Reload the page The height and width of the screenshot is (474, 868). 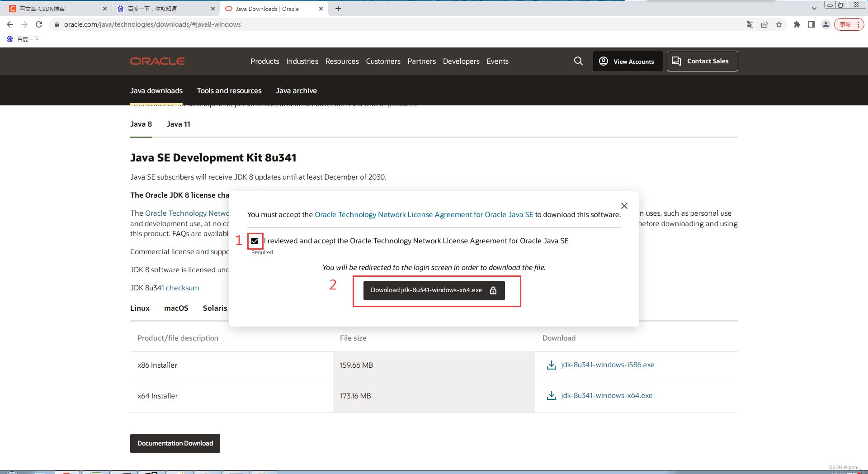click(x=39, y=24)
